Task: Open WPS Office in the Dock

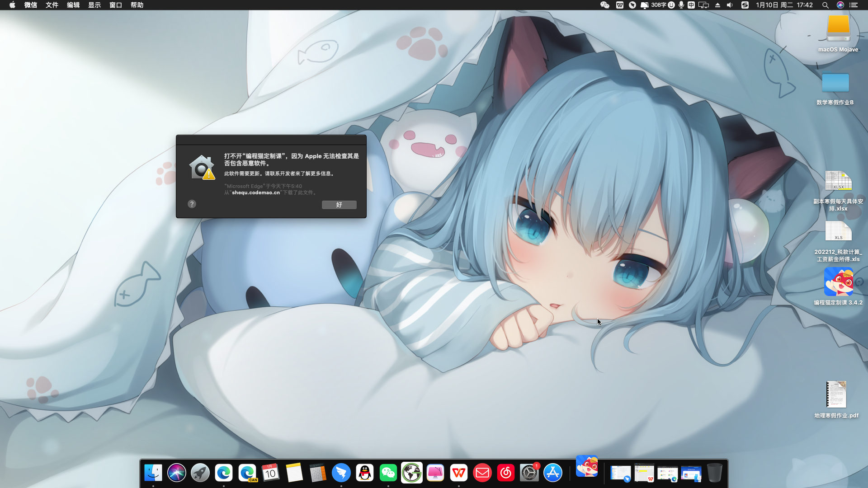Action: click(x=459, y=473)
